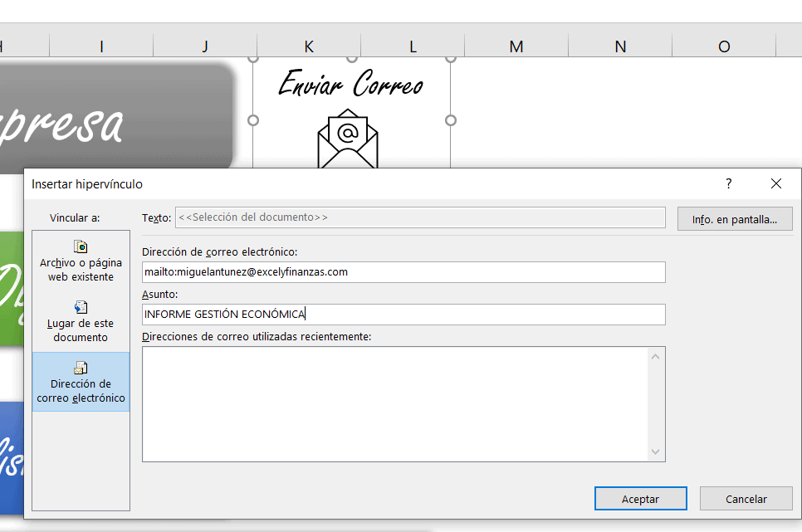Select column I header
Screen dimensions: 802x532
click(x=101, y=46)
